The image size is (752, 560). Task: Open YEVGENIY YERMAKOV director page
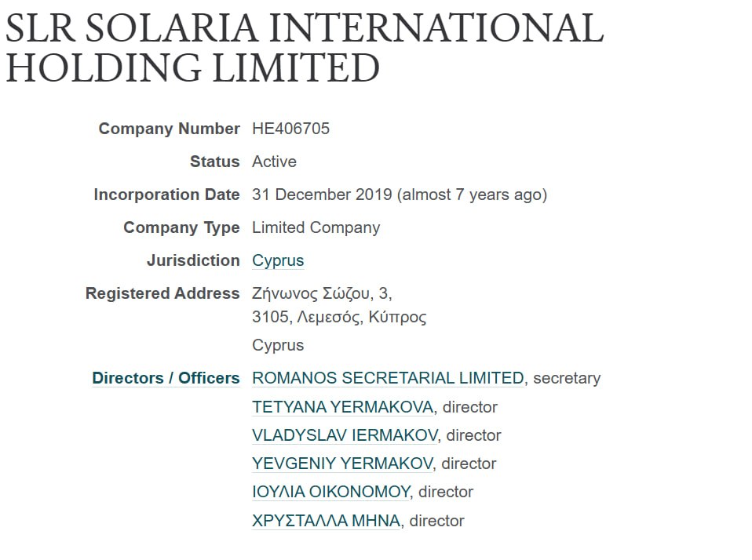pyautogui.click(x=342, y=464)
